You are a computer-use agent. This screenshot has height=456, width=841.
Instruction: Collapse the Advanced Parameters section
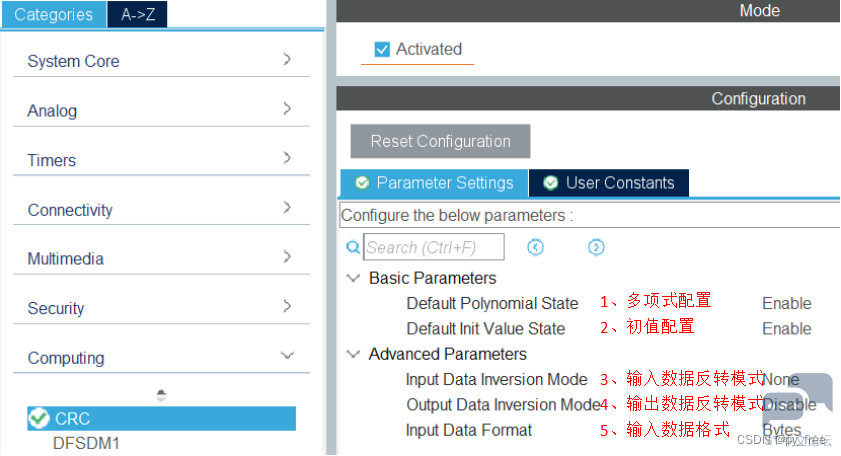point(353,354)
